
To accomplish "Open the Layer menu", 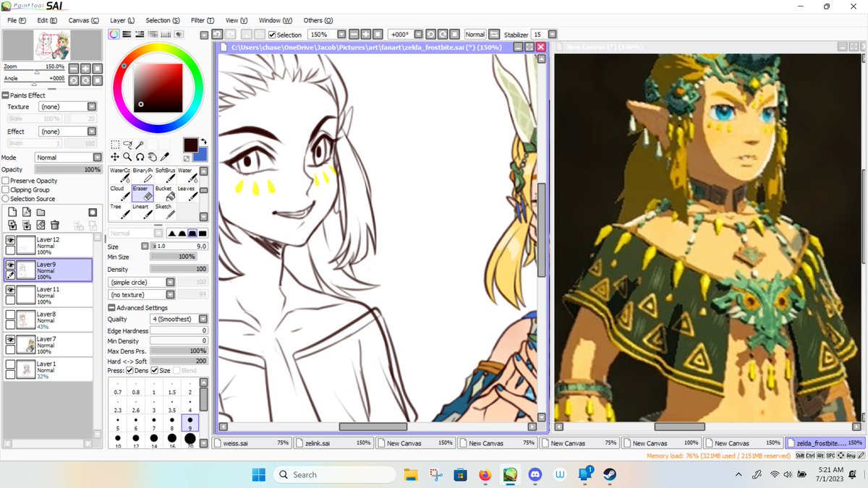I will pyautogui.click(x=122, y=20).
